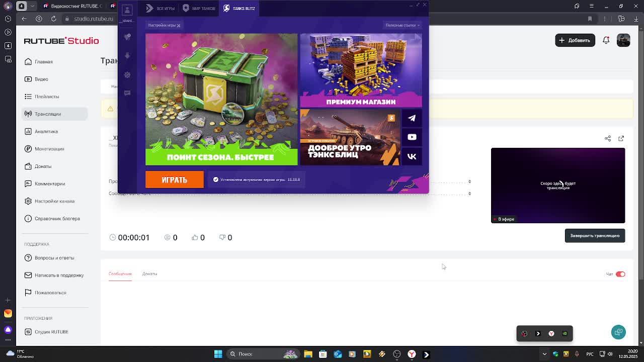Open launcher downloads arrow icon
Screen dimensions: 644x362
point(127,56)
